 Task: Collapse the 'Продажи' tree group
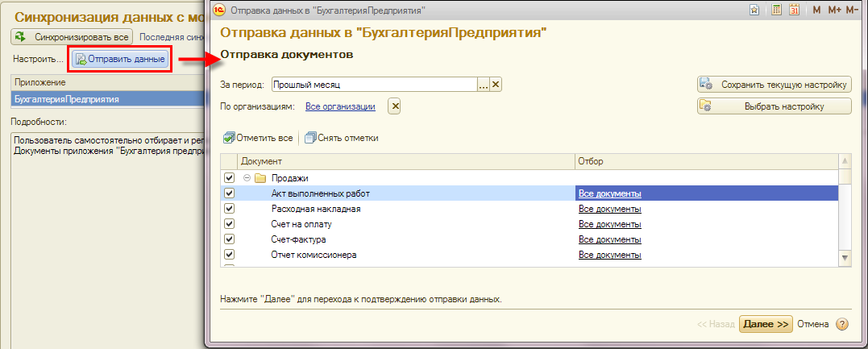point(247,178)
